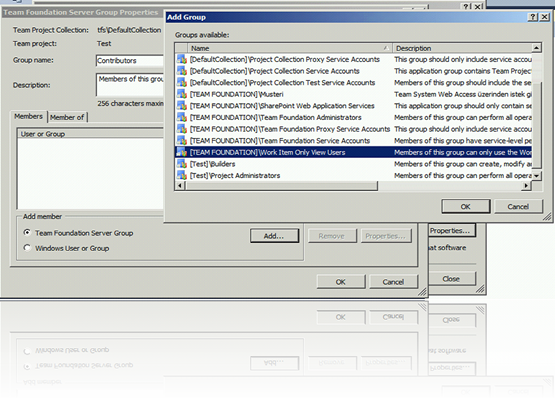Select the Team Foundation Administrators row

point(353,118)
